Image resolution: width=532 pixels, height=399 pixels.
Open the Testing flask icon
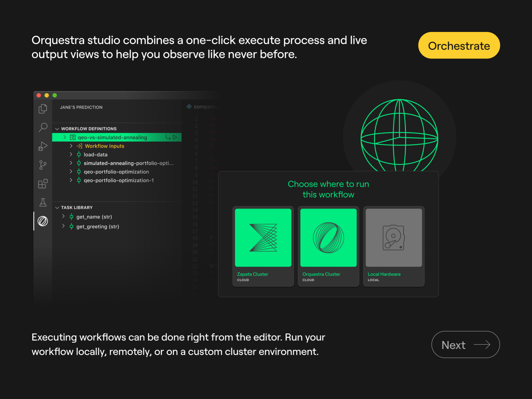coord(43,202)
